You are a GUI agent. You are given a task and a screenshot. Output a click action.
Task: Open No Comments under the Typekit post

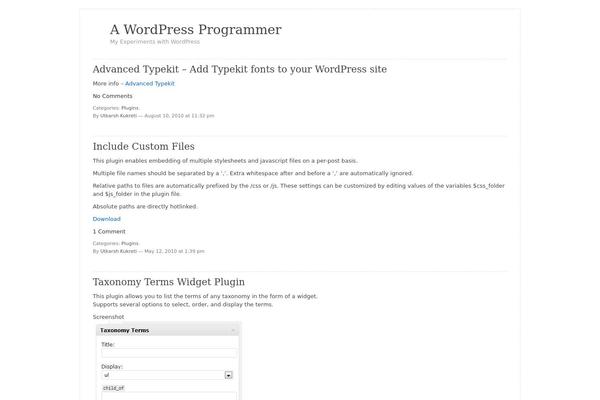(x=112, y=96)
